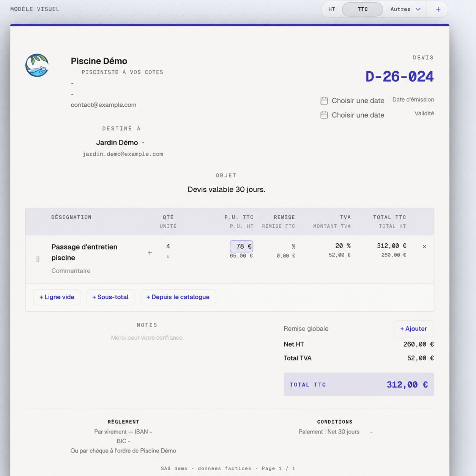Click the calendar icon for Date d'émission
Image resolution: width=476 pixels, height=476 pixels.
(324, 101)
